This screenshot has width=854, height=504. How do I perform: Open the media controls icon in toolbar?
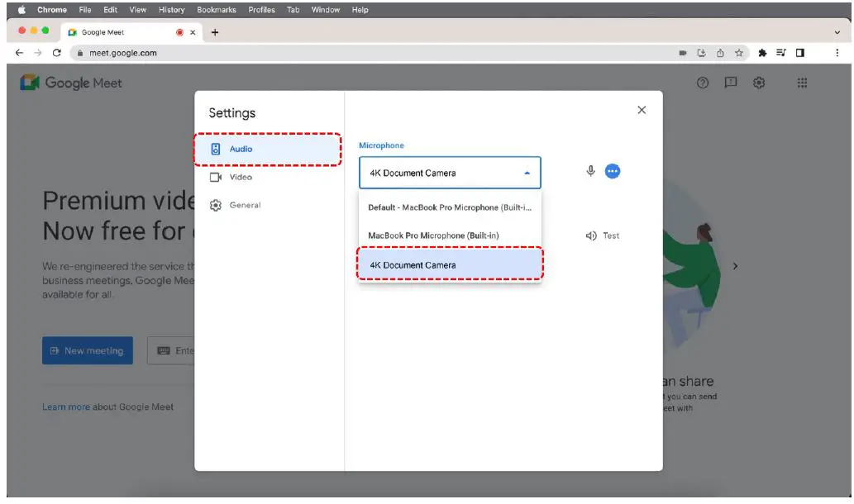[781, 53]
